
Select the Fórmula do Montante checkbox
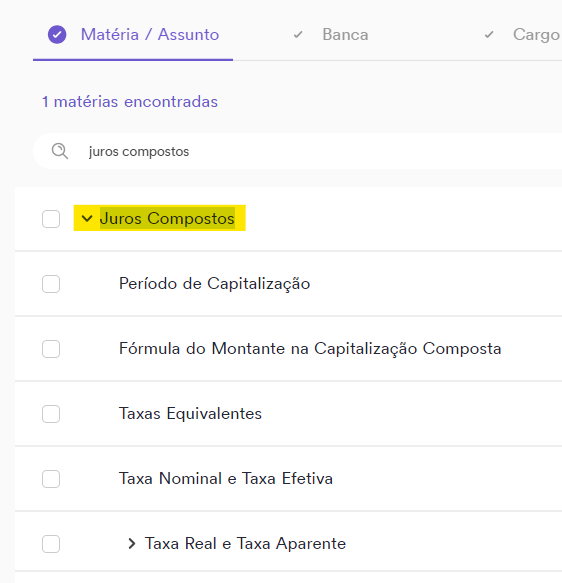(51, 349)
